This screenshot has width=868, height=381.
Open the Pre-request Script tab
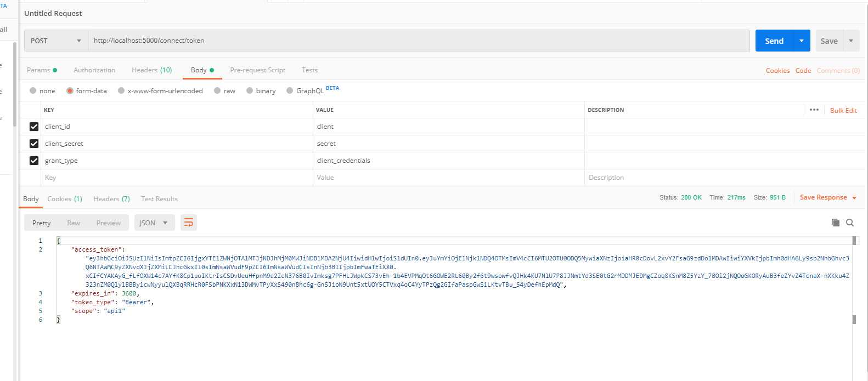pyautogui.click(x=258, y=70)
